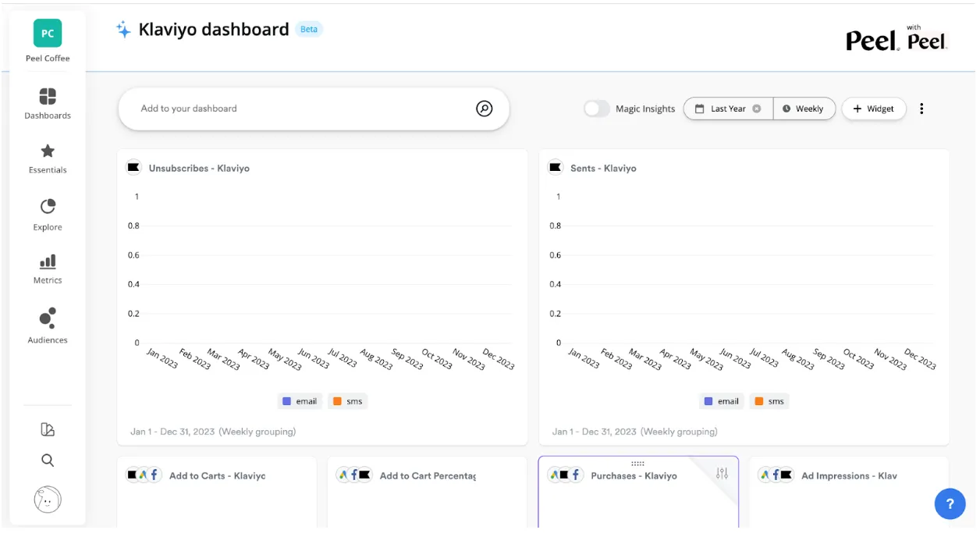Viewport: 980px width, 537px height.
Task: Open the Ad Impressions widget title
Action: tap(849, 475)
